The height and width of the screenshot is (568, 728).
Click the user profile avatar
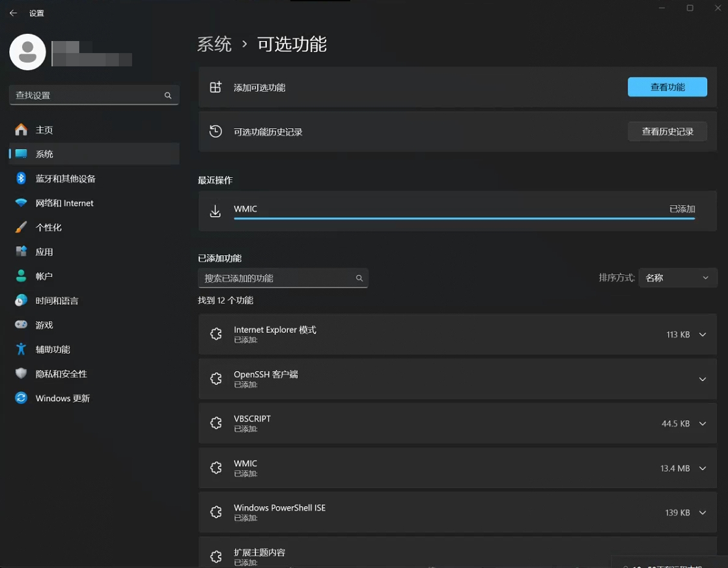(x=27, y=52)
